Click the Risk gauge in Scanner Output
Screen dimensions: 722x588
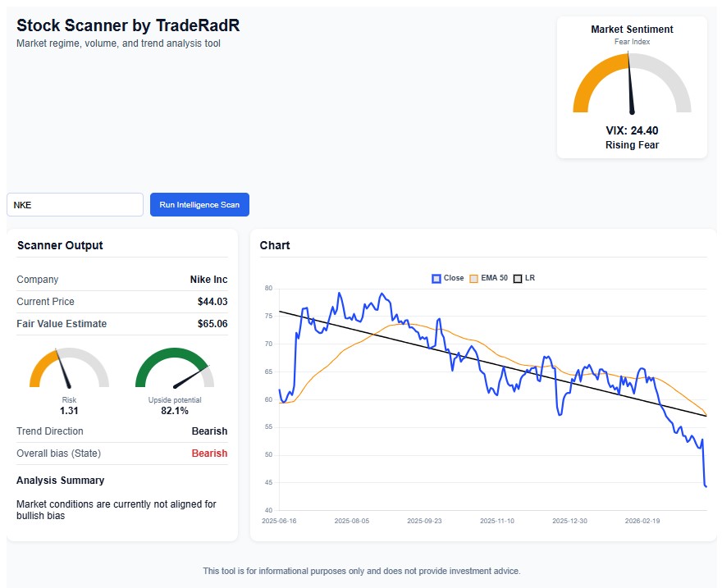click(x=68, y=374)
